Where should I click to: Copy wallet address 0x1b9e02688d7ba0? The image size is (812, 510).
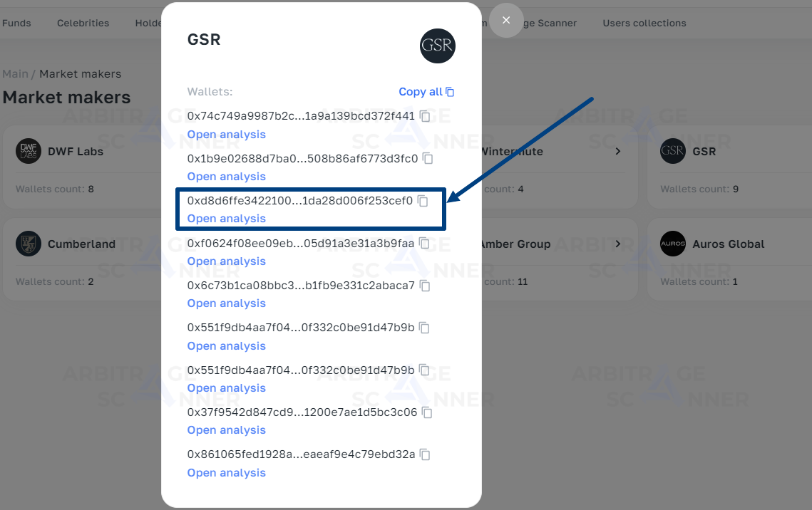(x=428, y=159)
